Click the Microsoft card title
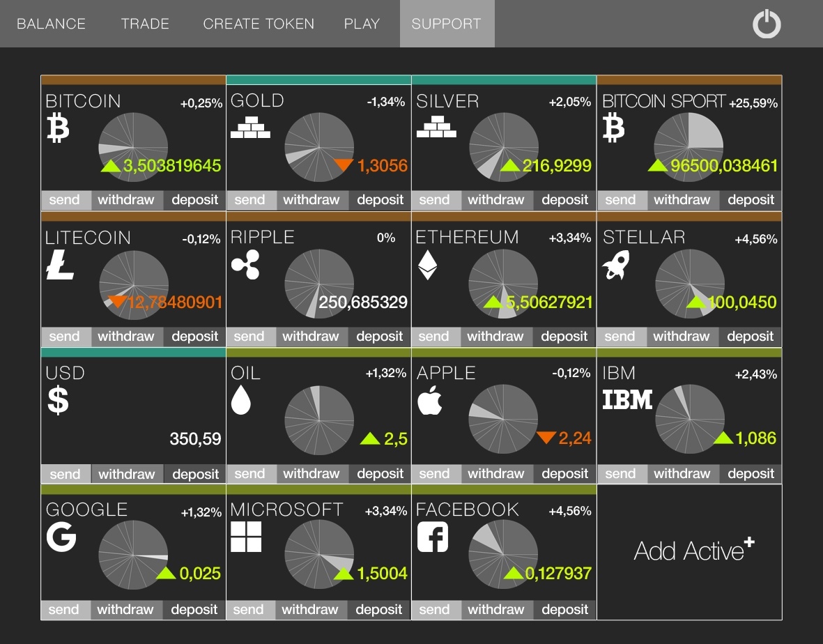Viewport: 823px width, 644px height. [x=286, y=509]
